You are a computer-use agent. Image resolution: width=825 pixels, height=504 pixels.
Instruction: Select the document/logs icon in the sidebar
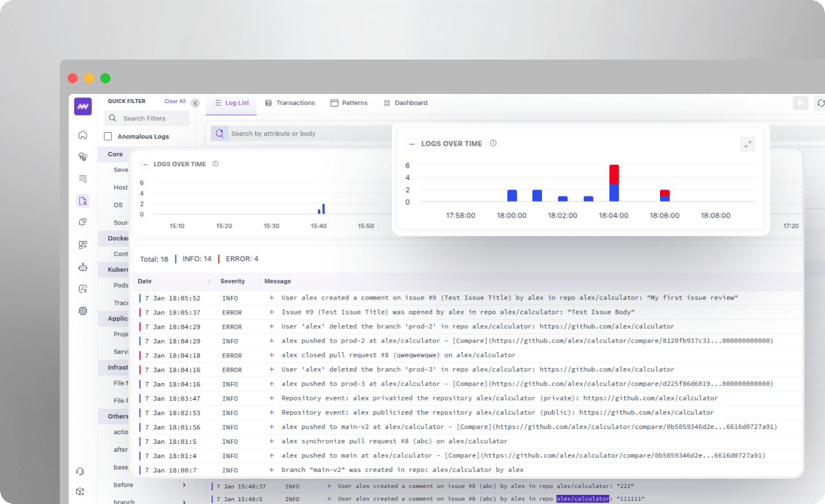pos(82,200)
